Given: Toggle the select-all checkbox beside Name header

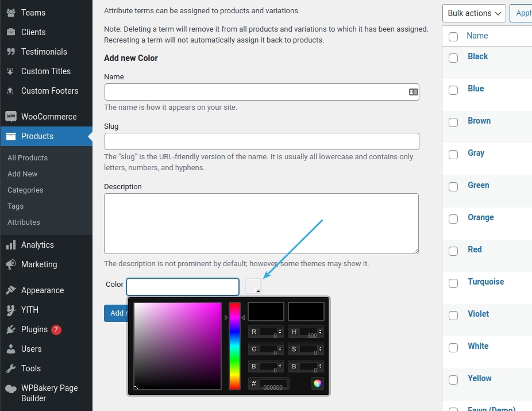Looking at the screenshot, I should [x=453, y=37].
